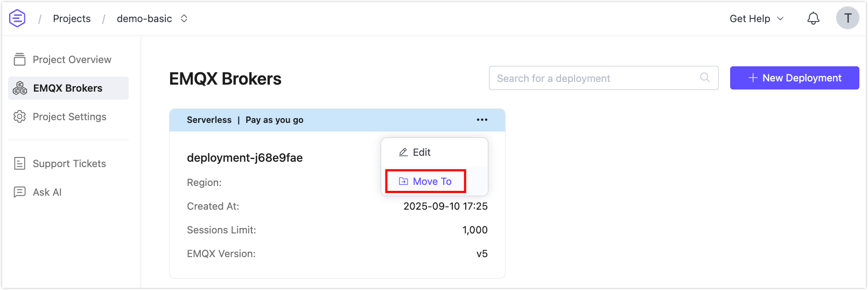Open Support Tickets in the sidebar
This screenshot has height=290, width=868.
pyautogui.click(x=69, y=163)
